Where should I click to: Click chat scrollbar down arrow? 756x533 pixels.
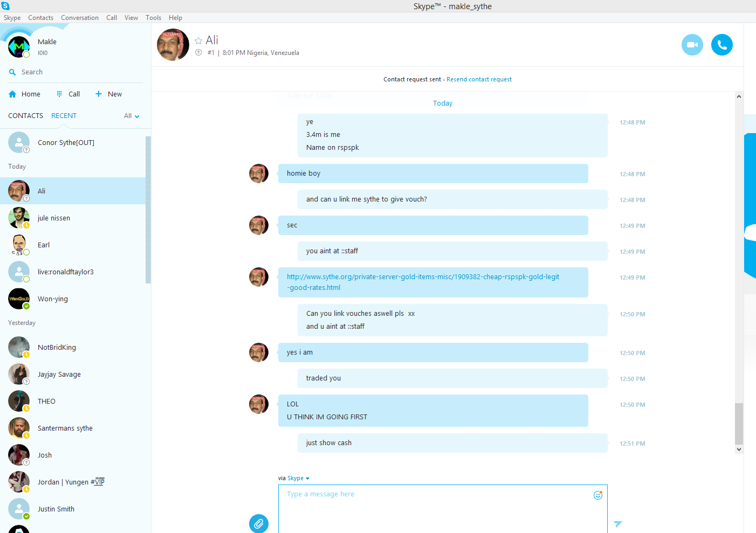[739, 449]
